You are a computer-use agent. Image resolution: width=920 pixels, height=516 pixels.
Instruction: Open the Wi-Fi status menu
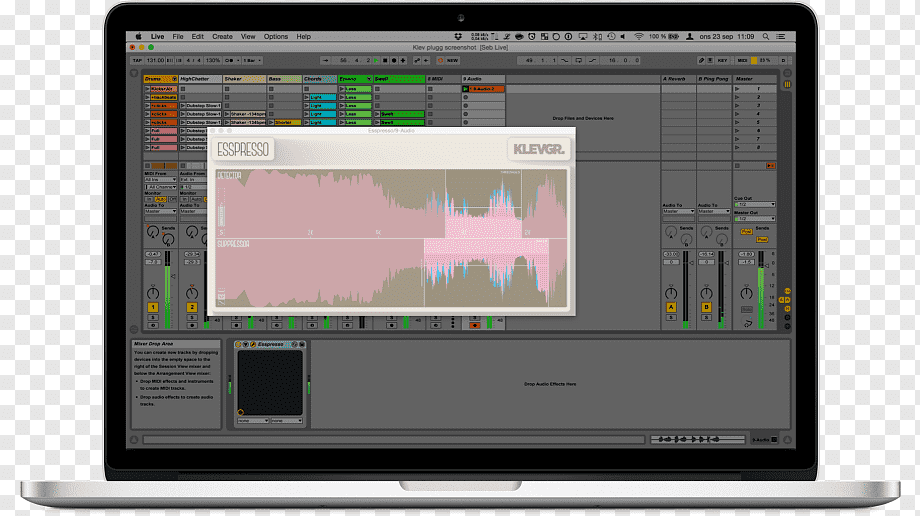638,36
